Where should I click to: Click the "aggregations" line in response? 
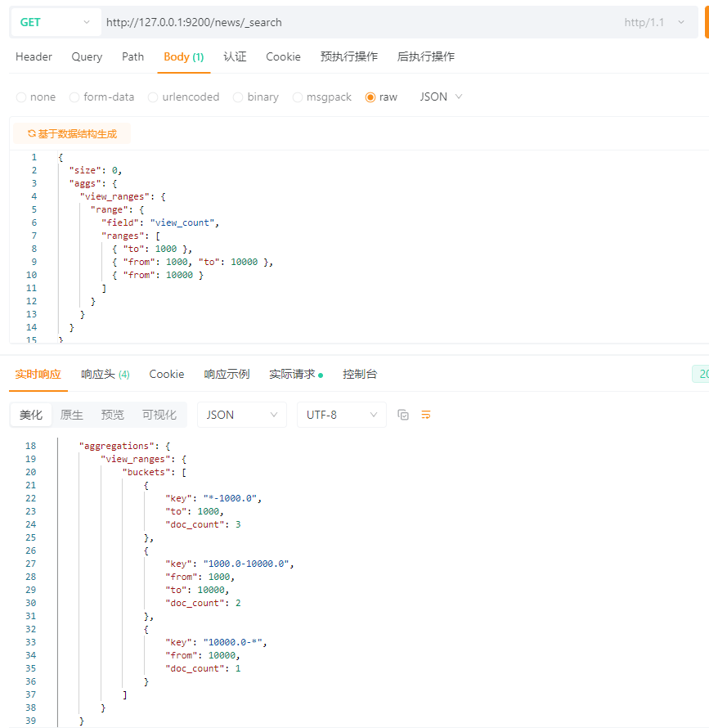124,446
